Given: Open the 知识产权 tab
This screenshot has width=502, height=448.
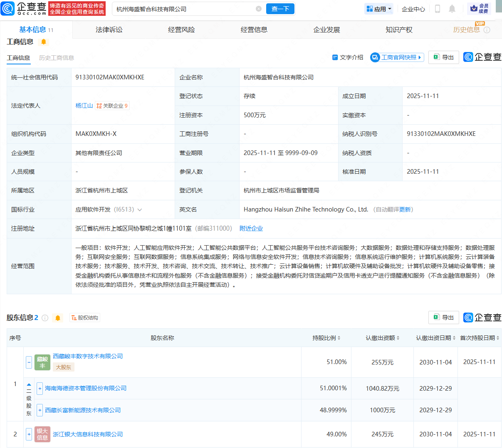Looking at the screenshot, I should click(399, 30).
